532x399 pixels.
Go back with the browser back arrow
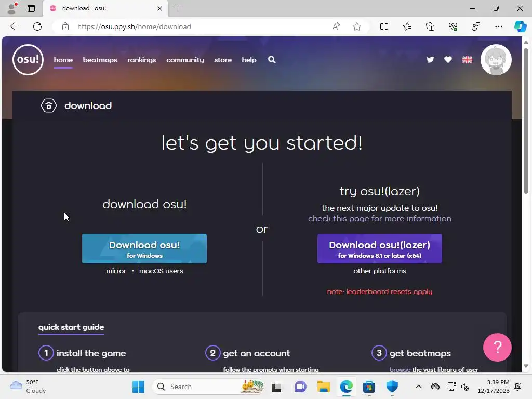tap(14, 26)
